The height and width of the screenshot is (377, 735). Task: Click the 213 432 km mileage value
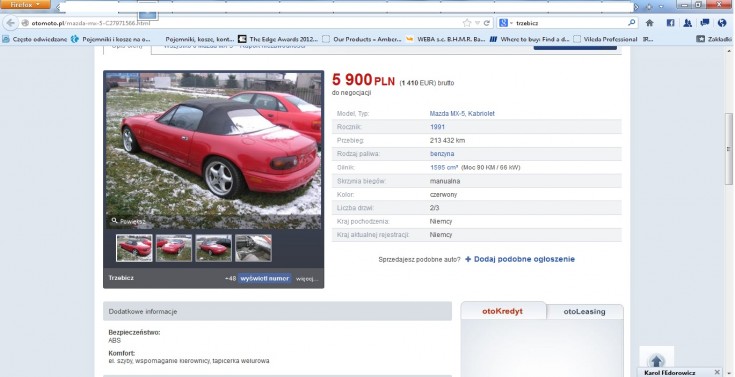[448, 141]
